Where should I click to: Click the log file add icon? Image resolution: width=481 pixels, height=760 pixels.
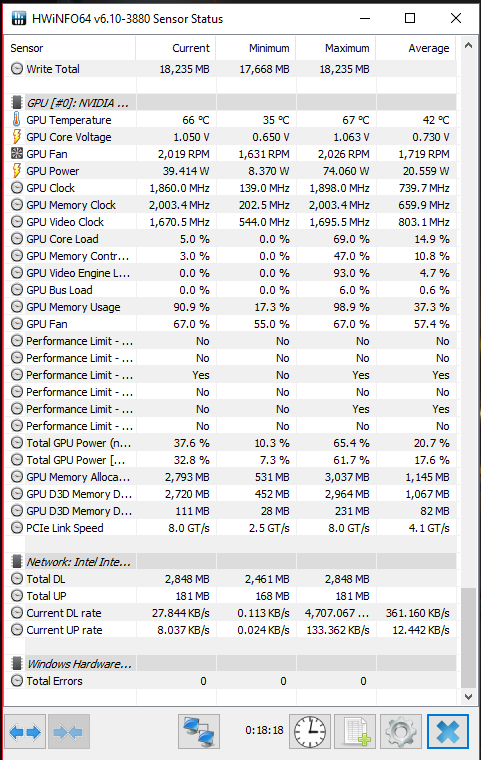click(x=355, y=732)
